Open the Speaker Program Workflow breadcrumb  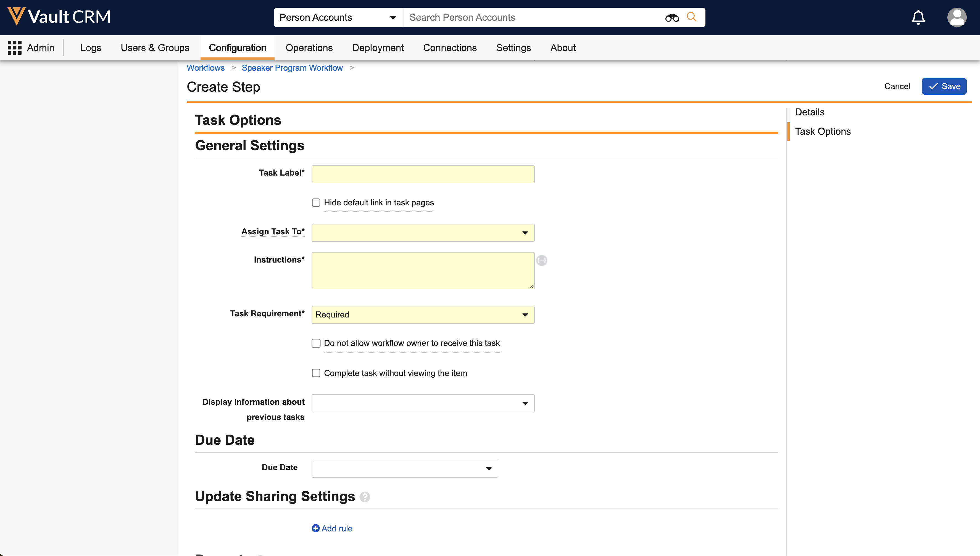pos(292,68)
